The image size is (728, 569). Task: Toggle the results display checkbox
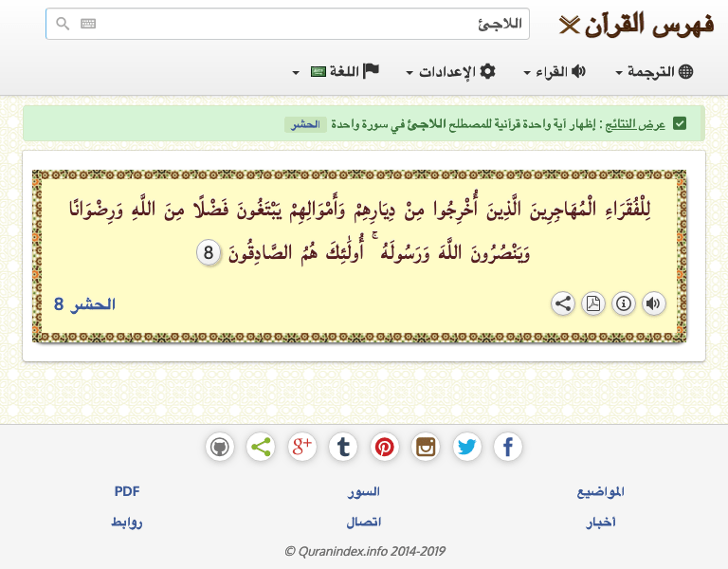pos(680,123)
